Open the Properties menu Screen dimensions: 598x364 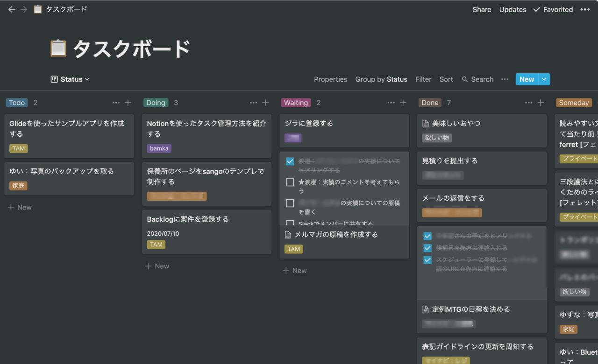330,79
